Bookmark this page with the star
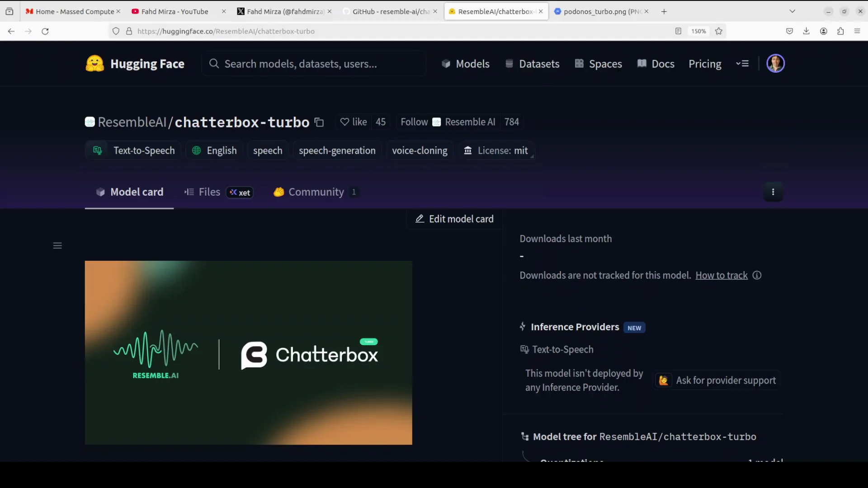 click(719, 31)
